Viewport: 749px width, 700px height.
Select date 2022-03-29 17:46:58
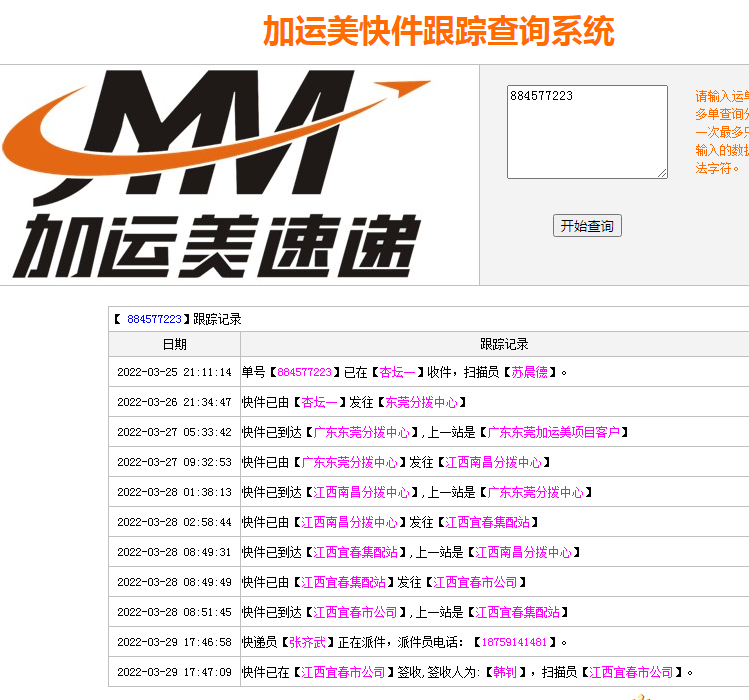[x=174, y=642]
